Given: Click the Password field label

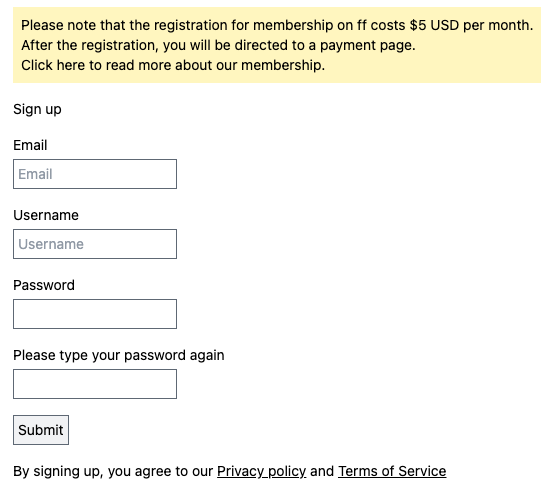Looking at the screenshot, I should (44, 285).
